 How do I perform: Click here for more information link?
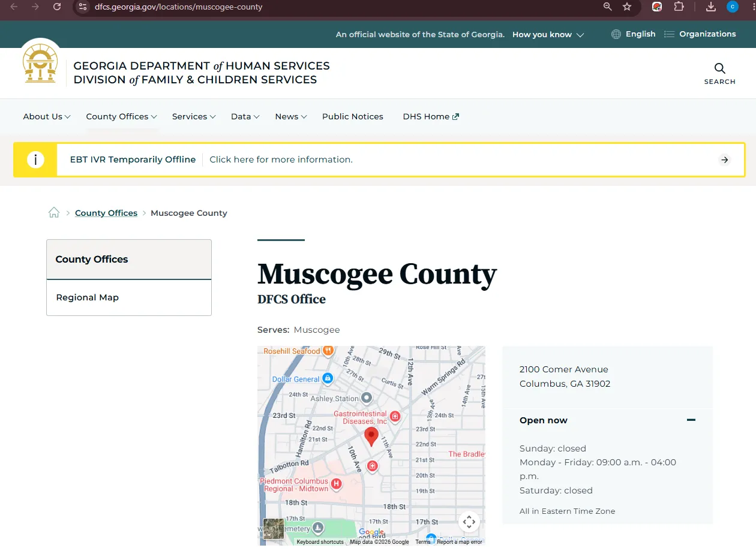(281, 159)
